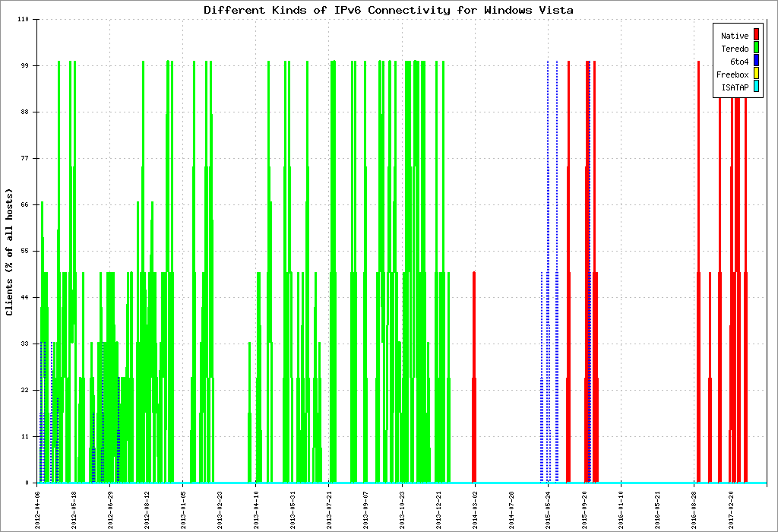778x532 pixels.
Task: Click the green Teredo legend swatch
Action: (x=756, y=49)
